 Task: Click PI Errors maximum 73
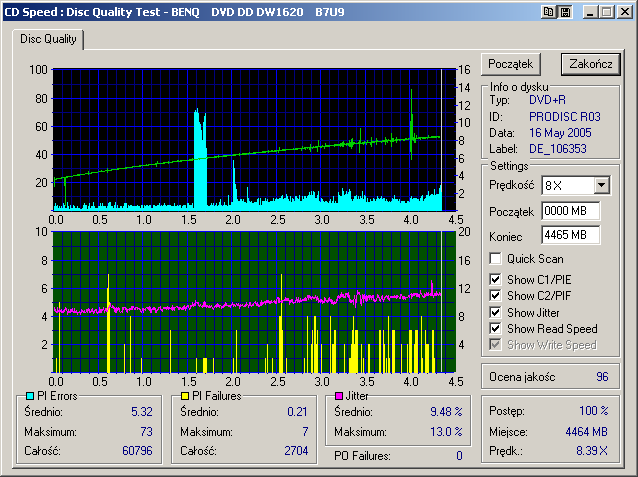[x=146, y=431]
